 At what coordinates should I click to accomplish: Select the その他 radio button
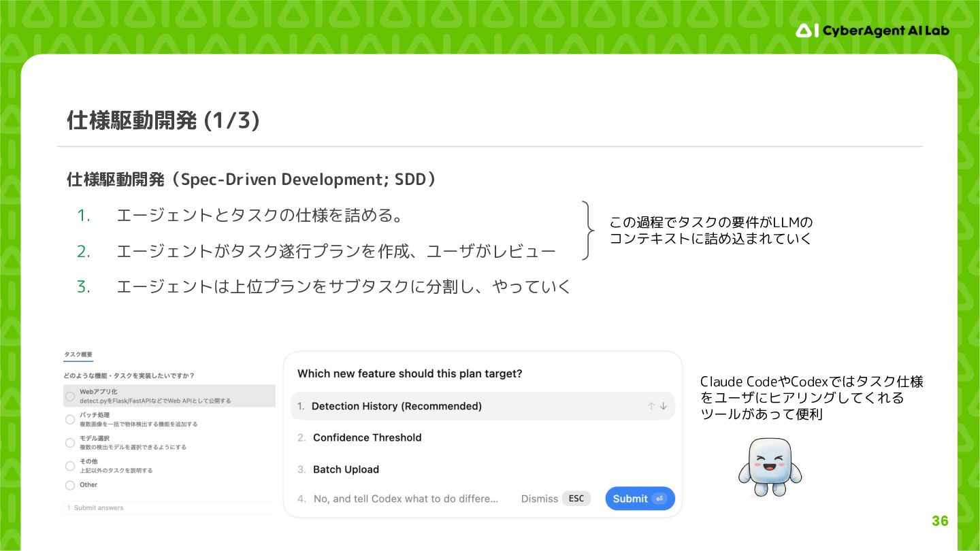(70, 466)
